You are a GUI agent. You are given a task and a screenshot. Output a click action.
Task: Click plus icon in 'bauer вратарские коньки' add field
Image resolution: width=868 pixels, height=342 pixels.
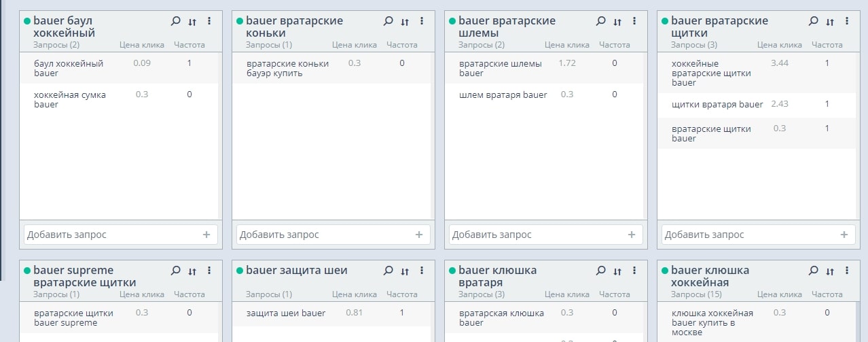point(419,235)
